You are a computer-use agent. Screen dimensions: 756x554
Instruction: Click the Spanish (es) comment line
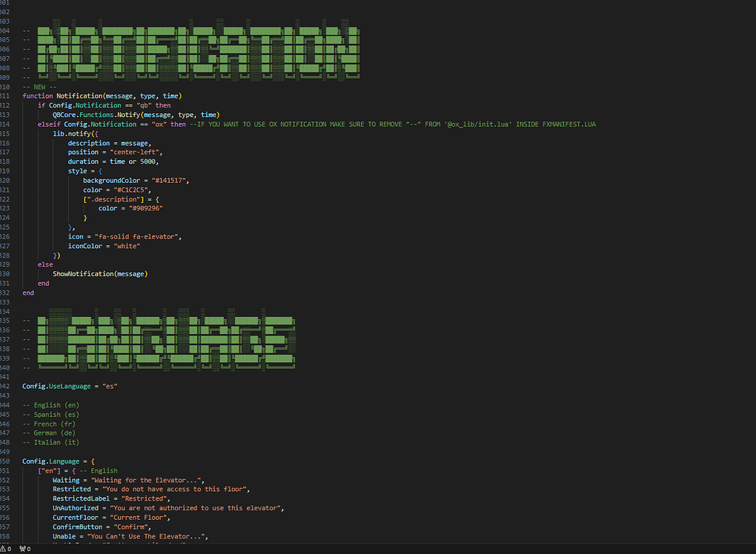pos(52,414)
